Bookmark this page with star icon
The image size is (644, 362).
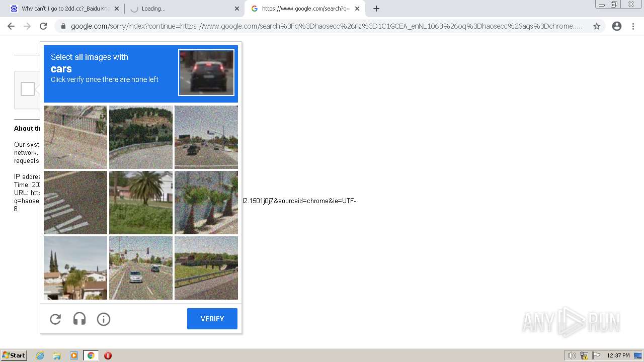pyautogui.click(x=597, y=26)
